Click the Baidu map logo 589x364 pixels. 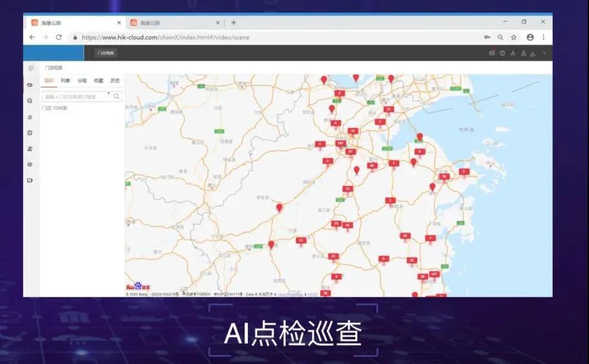138,287
